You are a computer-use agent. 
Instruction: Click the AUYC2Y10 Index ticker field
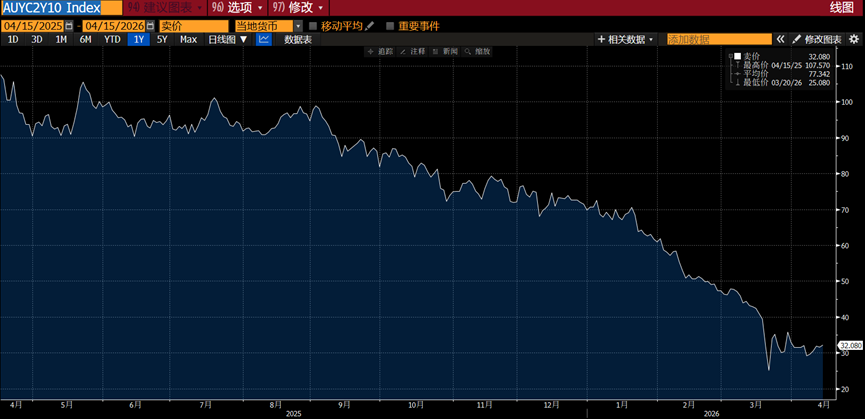tap(62, 8)
